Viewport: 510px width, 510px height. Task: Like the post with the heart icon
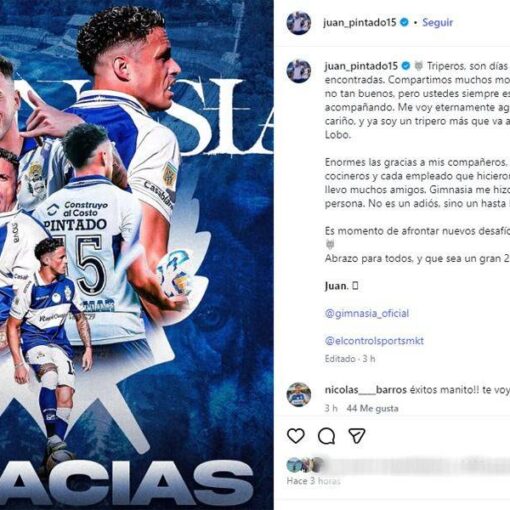pyautogui.click(x=296, y=436)
